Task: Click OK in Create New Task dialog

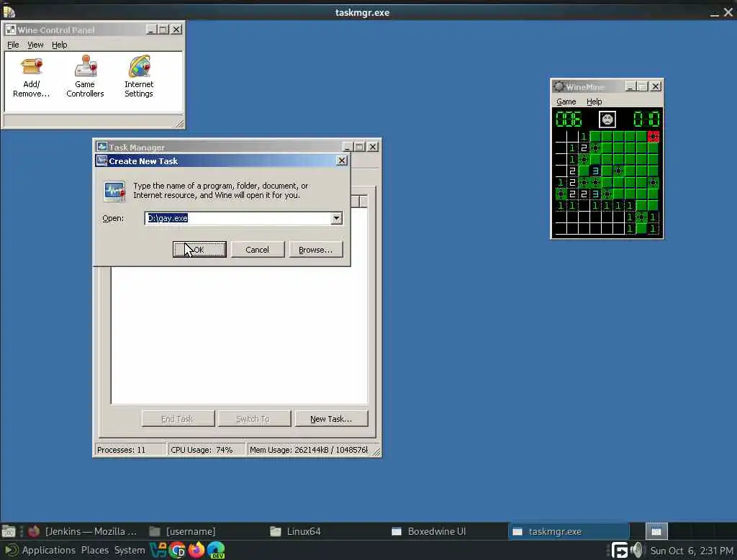Action: tap(199, 250)
